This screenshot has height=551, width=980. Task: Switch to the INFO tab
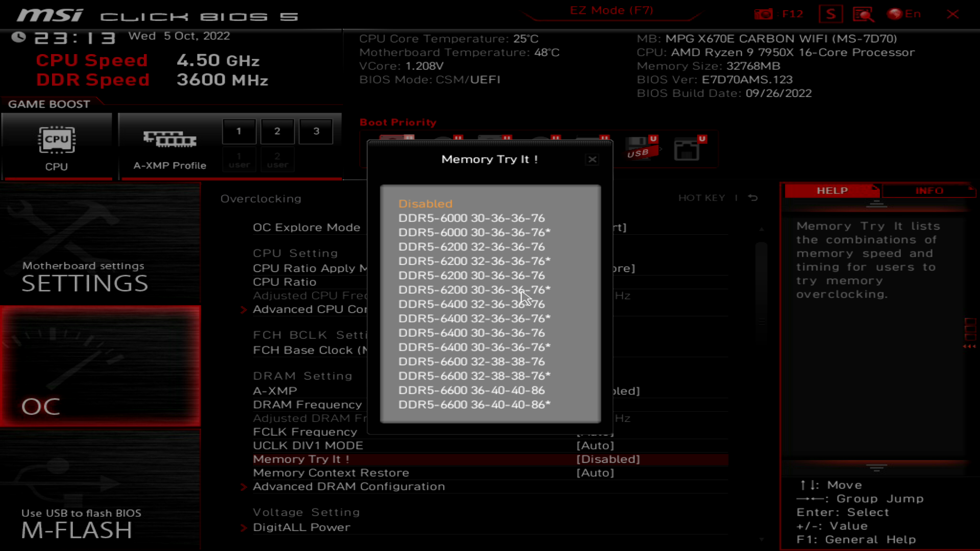tap(928, 190)
